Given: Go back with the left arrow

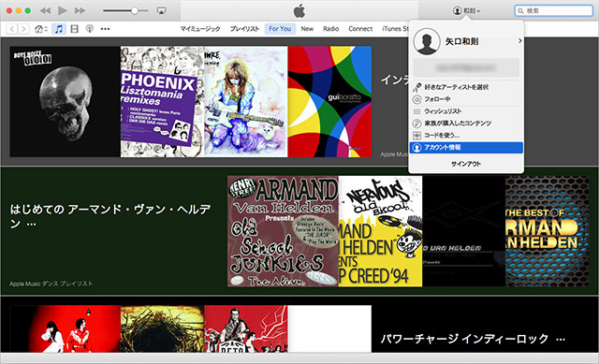Looking at the screenshot, I should (12, 29).
